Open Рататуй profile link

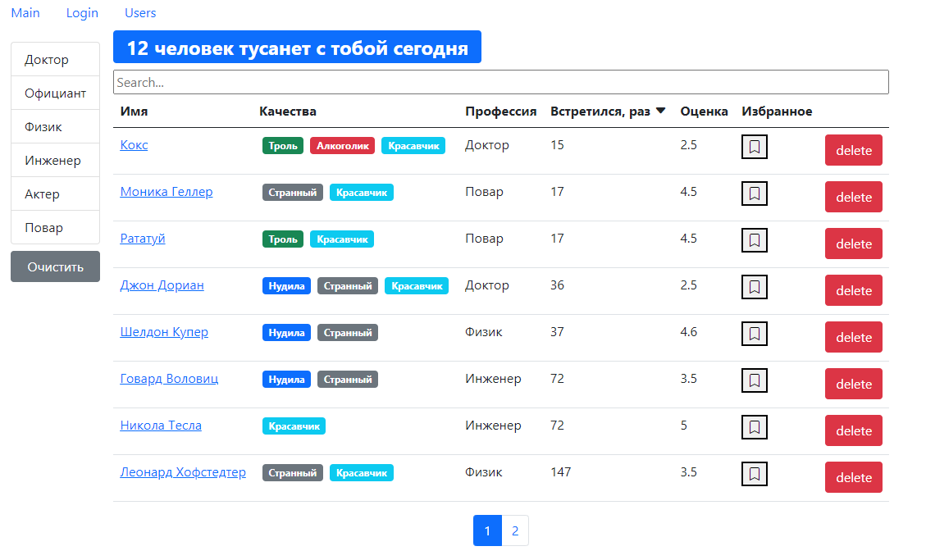tap(143, 239)
